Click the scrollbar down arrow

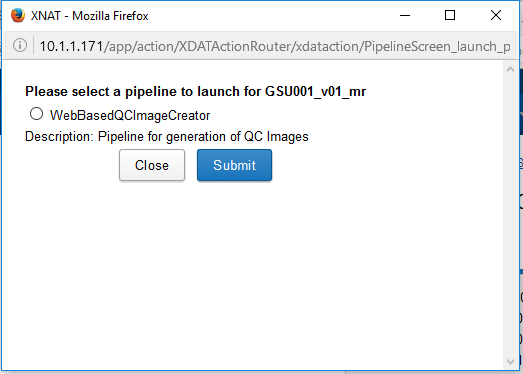point(510,362)
